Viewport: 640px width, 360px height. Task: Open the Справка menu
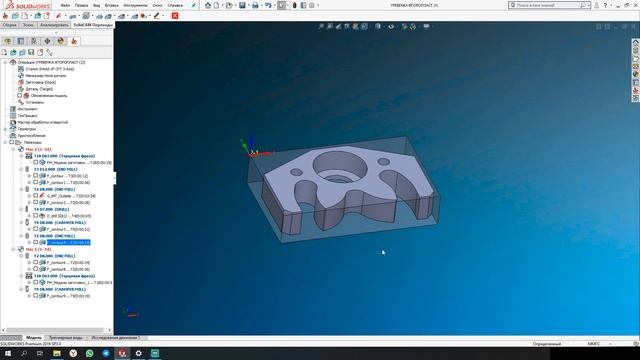tap(175, 5)
